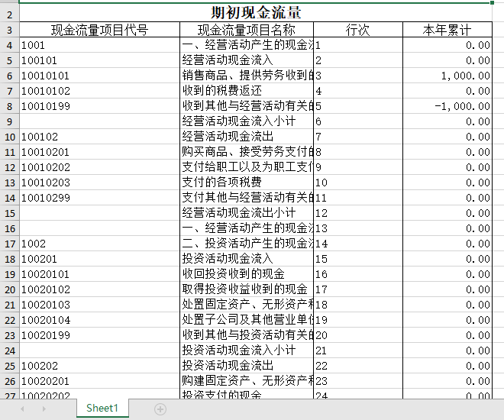The height and width of the screenshot is (420, 504).
Task: Select the 本年累计 header cell
Action: (x=447, y=30)
